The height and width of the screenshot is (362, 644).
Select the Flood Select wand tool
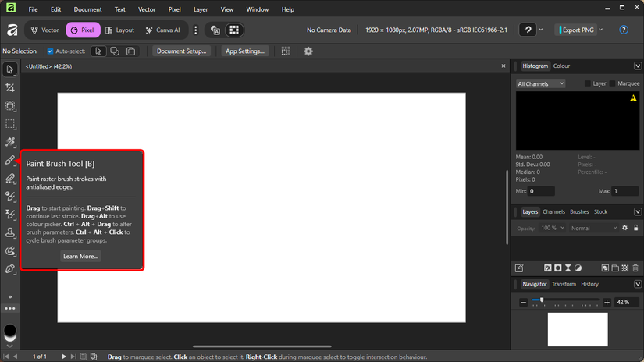[x=10, y=142]
